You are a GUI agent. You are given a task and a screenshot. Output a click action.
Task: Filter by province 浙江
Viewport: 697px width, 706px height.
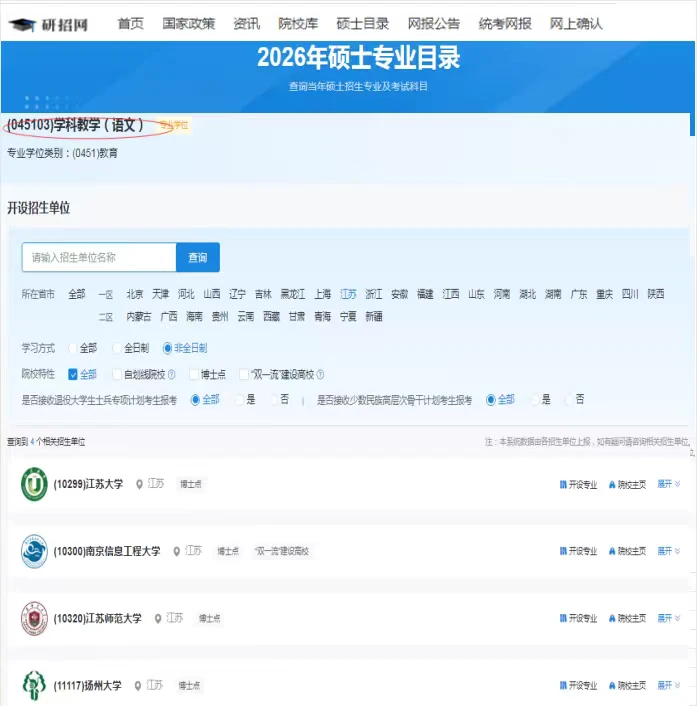tap(374, 294)
